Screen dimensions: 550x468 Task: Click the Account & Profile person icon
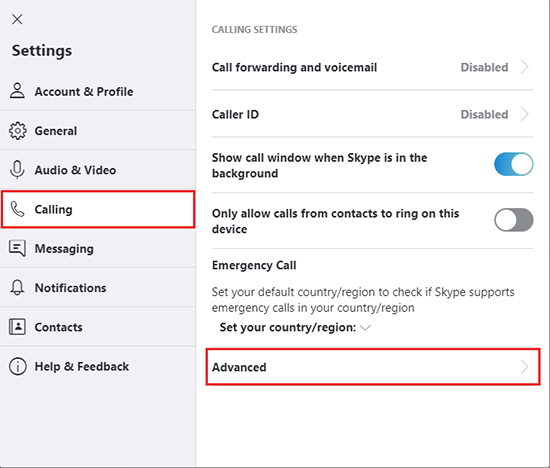coord(17,91)
